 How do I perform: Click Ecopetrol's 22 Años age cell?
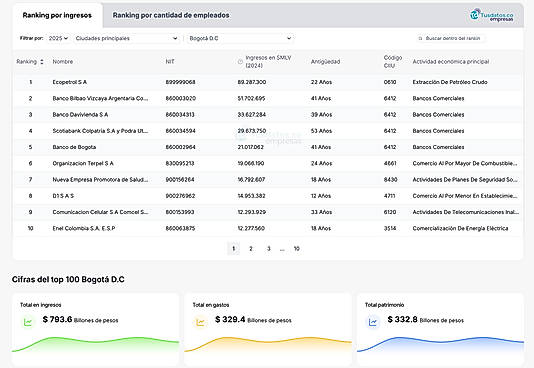321,82
